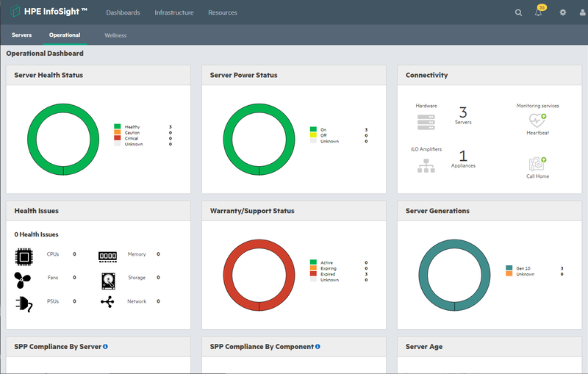The height and width of the screenshot is (374, 588).
Task: Switch to the Operational tab
Action: click(x=65, y=35)
